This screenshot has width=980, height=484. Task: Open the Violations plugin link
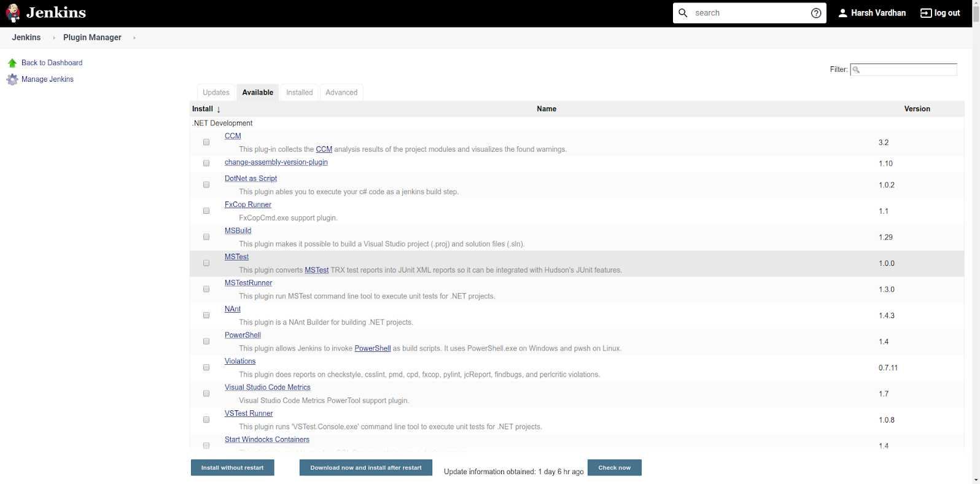[x=240, y=361]
